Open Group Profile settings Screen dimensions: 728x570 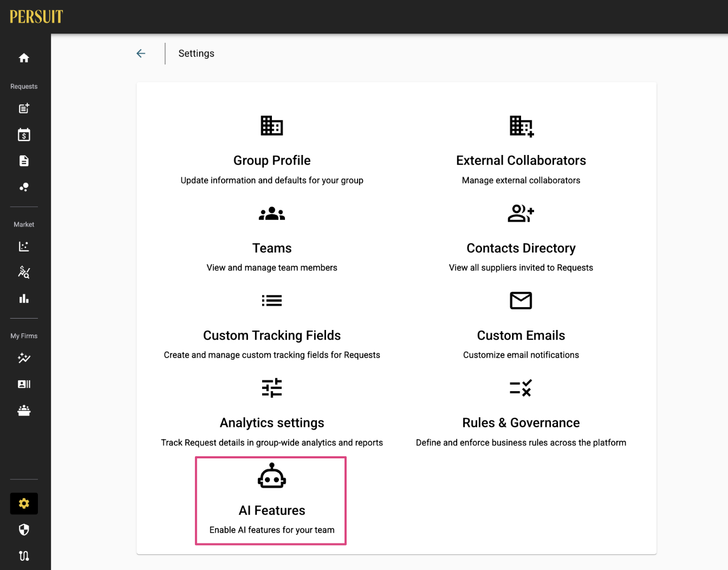point(272,160)
